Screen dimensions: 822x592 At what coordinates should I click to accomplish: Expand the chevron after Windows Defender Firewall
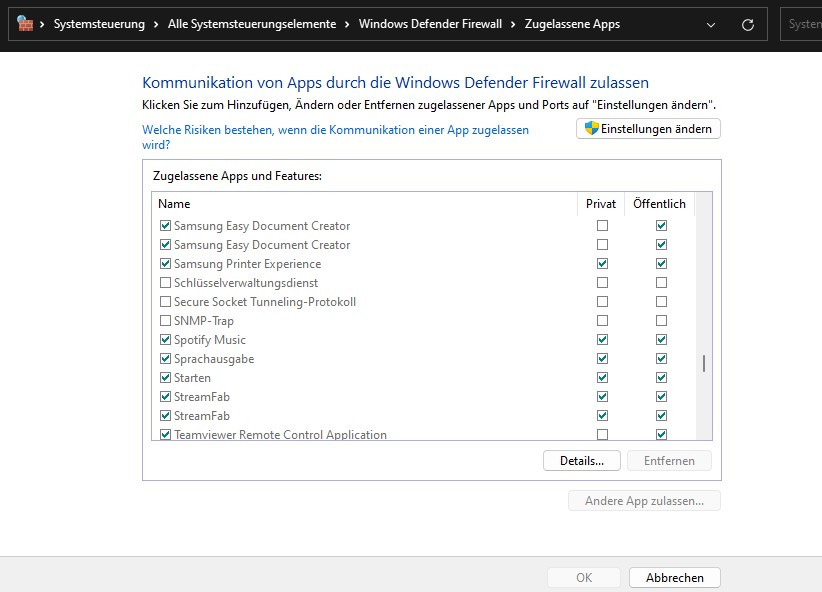coord(513,24)
